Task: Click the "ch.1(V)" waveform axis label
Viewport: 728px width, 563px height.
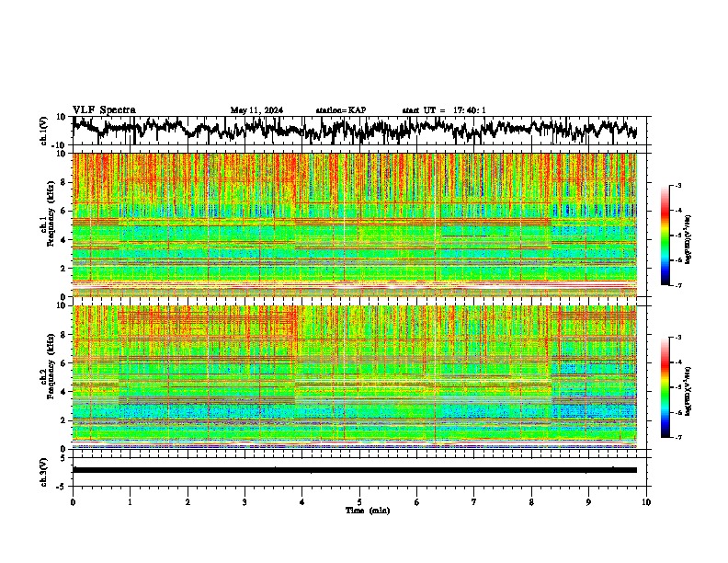Action: (44, 131)
